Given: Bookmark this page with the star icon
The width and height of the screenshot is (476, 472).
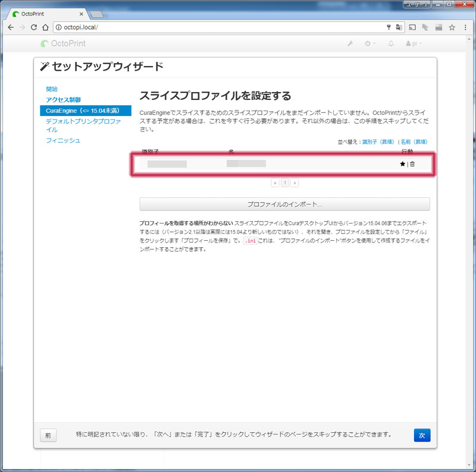Looking at the screenshot, I should pos(452,27).
